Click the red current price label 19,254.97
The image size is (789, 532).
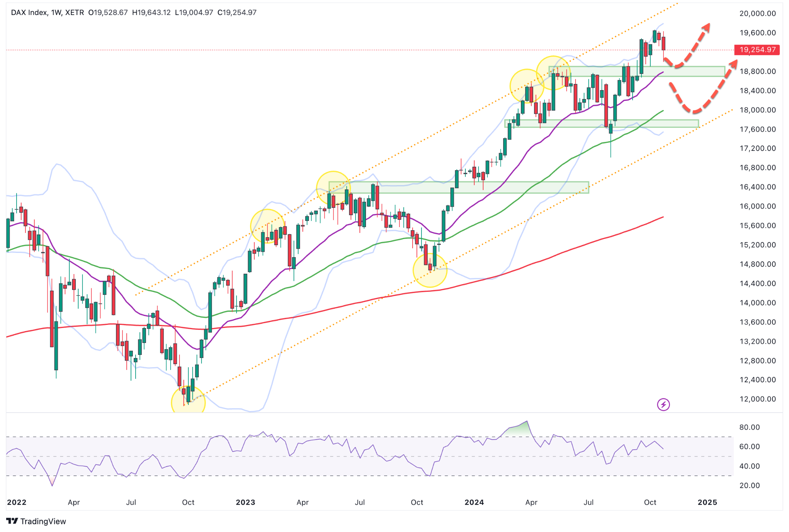757,50
